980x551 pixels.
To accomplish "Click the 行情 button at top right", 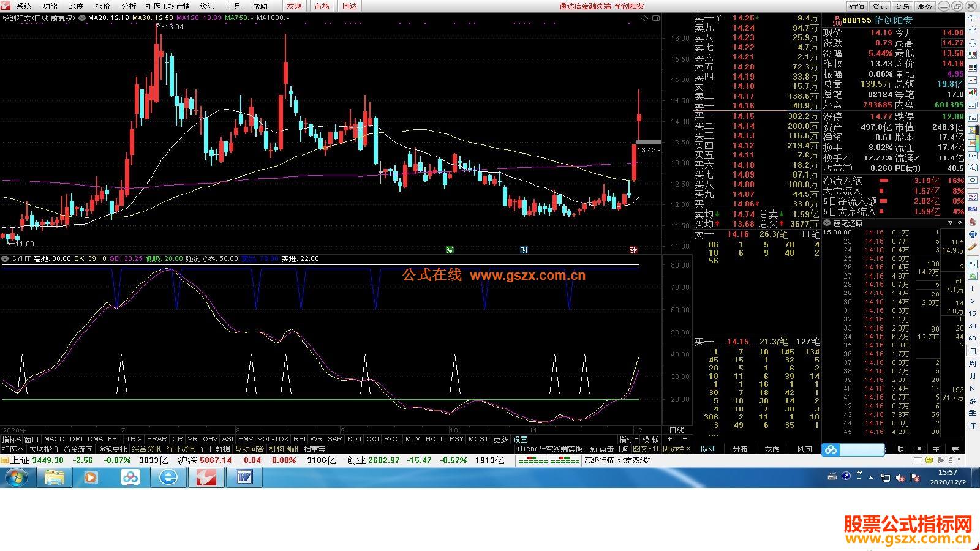I will coord(857,6).
